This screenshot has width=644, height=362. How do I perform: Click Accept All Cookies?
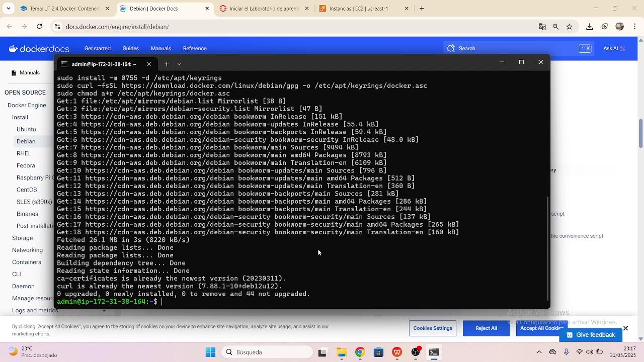coord(541,328)
